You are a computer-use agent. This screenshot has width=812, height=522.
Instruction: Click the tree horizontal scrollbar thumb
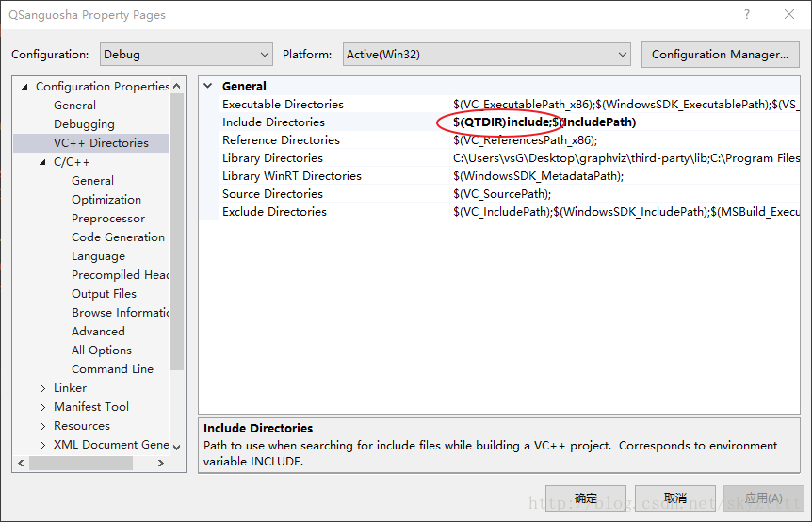click(x=81, y=463)
